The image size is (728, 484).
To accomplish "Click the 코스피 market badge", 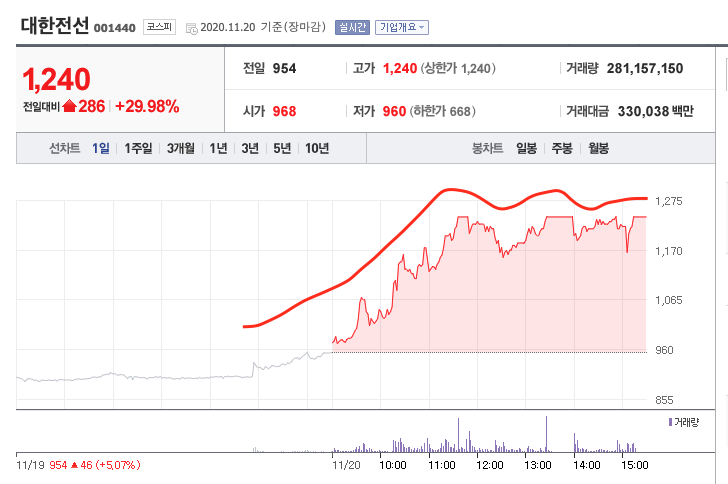I will click(x=159, y=27).
